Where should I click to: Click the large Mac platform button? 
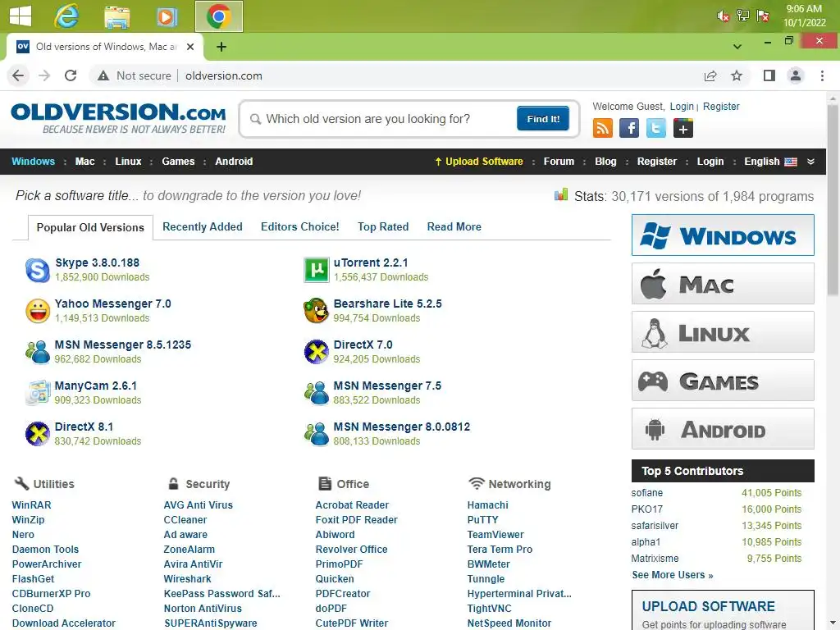coord(723,283)
